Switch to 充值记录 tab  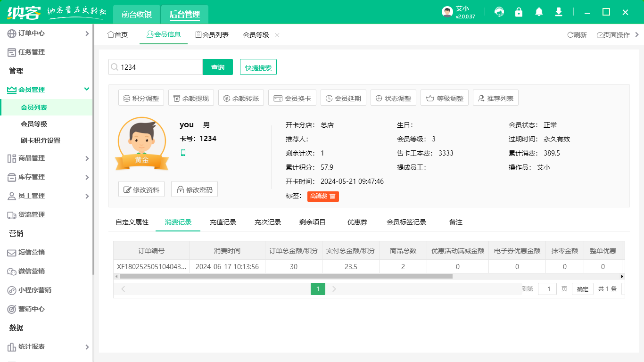[223, 222]
